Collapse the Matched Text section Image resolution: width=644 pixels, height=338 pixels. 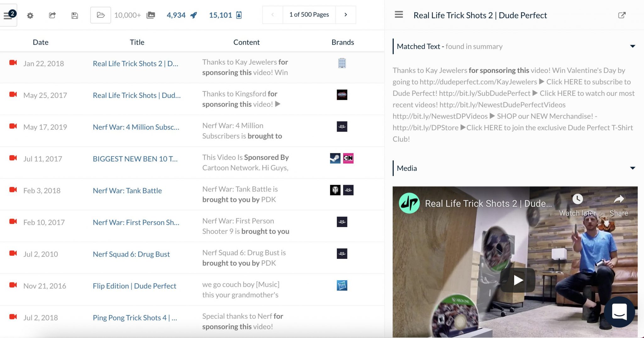[633, 46]
